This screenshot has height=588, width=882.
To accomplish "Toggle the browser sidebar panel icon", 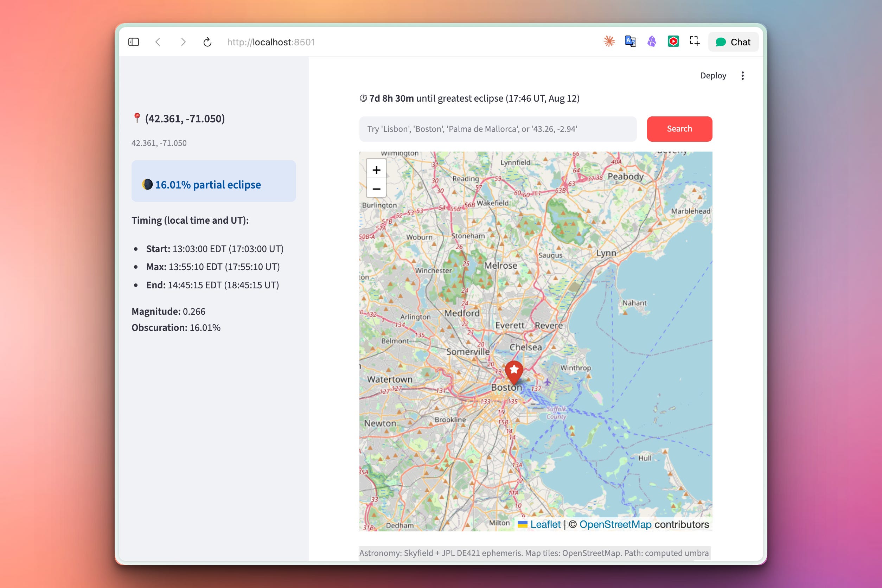I will 134,42.
